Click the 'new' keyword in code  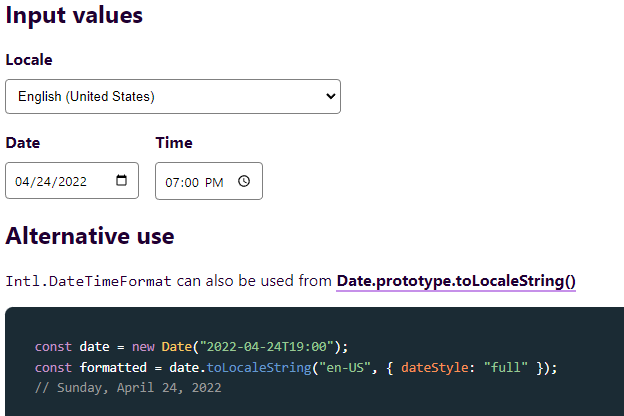(143, 347)
